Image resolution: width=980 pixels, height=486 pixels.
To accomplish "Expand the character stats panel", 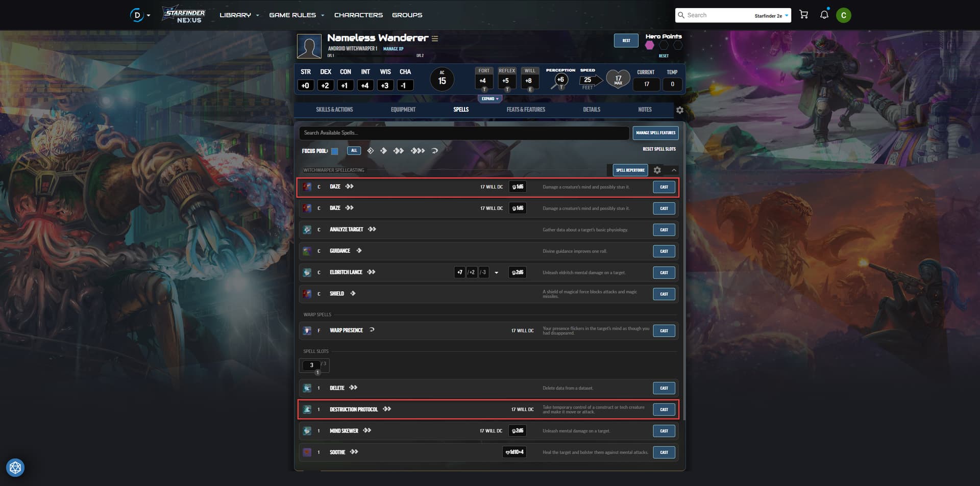I will click(489, 99).
